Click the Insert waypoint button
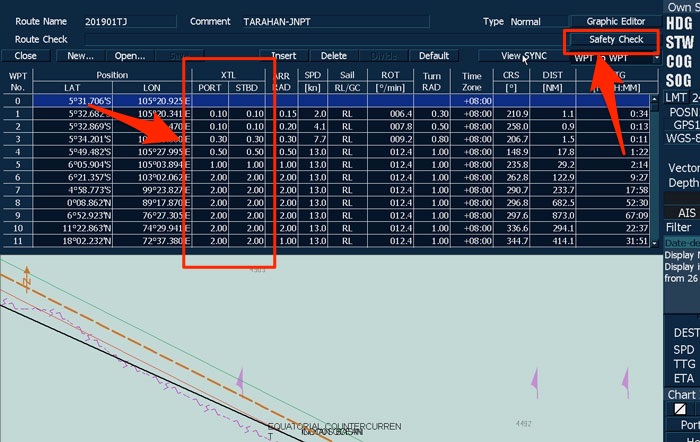700x442 pixels. (285, 56)
